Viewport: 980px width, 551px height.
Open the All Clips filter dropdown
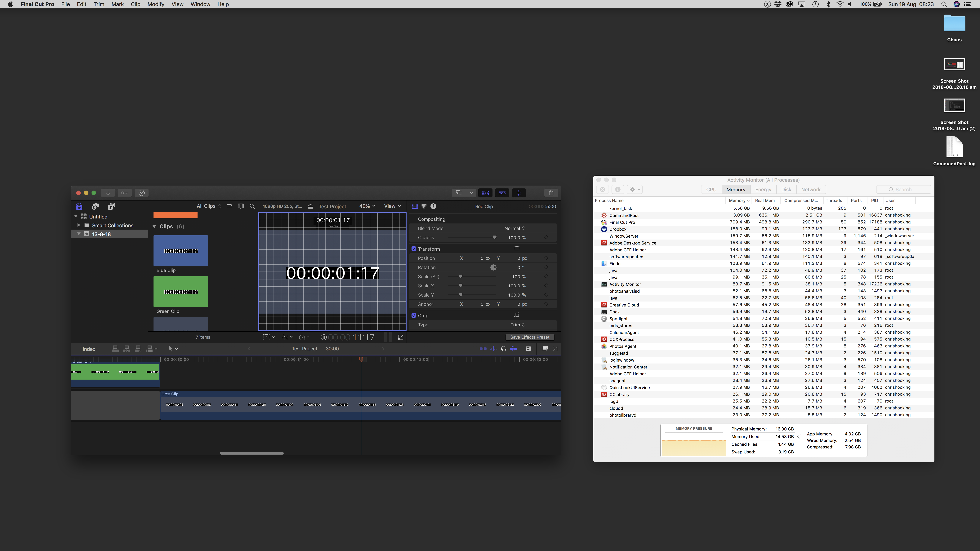click(x=208, y=206)
